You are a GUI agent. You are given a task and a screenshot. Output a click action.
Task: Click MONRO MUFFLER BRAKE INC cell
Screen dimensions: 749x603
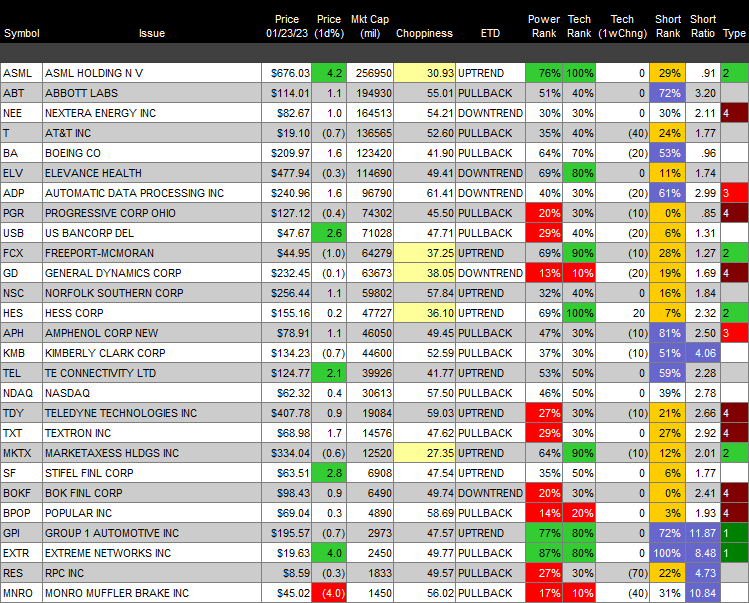pos(152,594)
